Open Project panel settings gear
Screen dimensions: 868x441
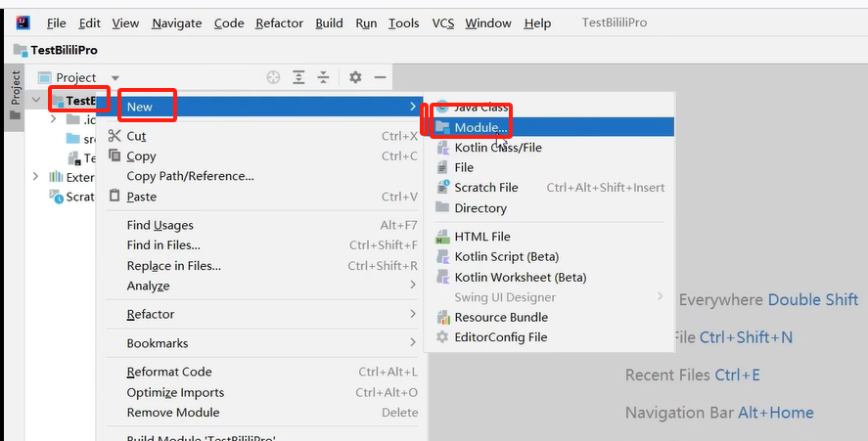click(355, 77)
